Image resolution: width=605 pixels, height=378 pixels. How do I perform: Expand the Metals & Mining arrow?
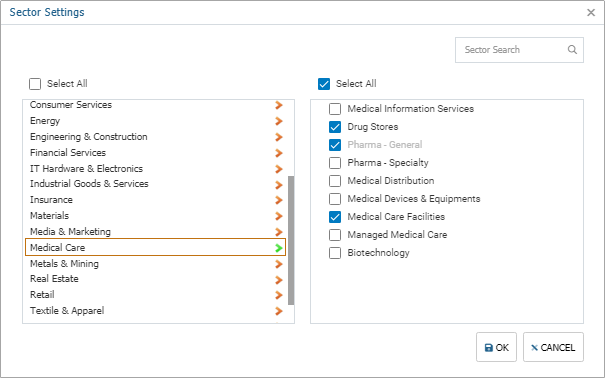tap(279, 264)
